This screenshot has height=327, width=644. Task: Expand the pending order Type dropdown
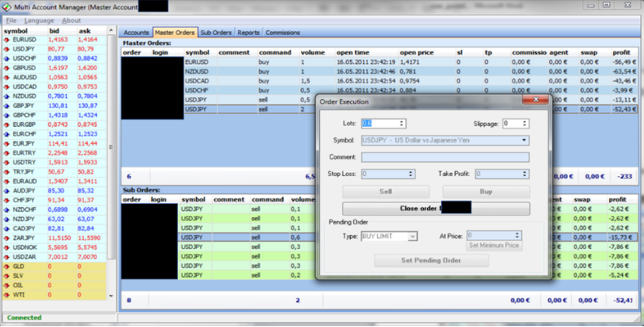tap(413, 236)
